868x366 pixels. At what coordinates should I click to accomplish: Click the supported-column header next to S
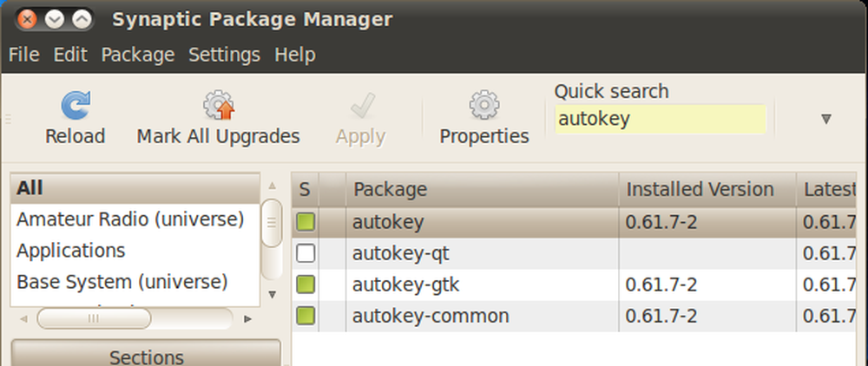(332, 190)
